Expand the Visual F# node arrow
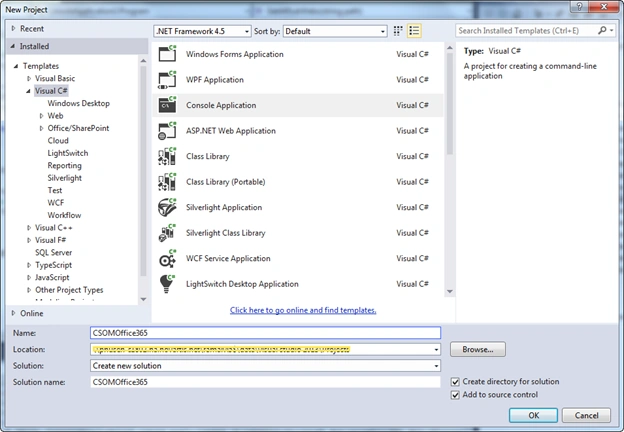624x432 pixels. (x=29, y=240)
